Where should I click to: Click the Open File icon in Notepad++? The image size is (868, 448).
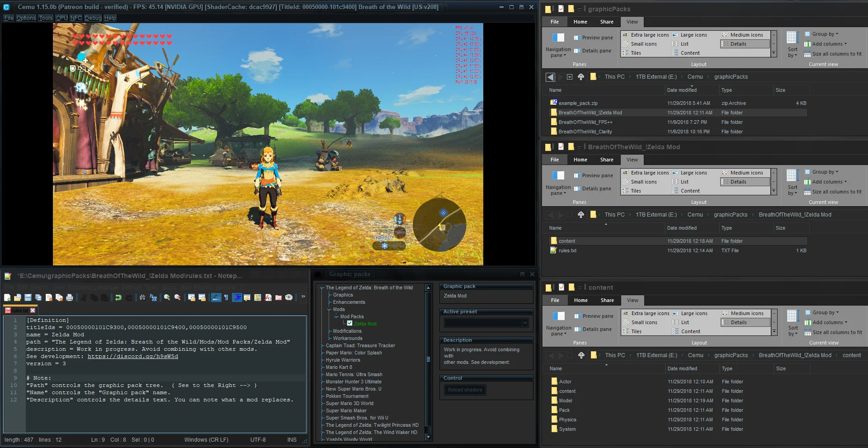[18, 297]
